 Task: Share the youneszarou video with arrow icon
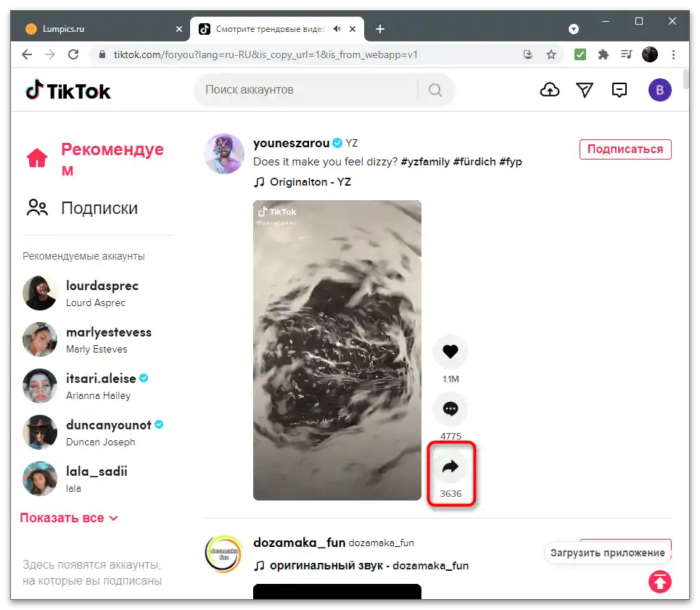pos(450,467)
